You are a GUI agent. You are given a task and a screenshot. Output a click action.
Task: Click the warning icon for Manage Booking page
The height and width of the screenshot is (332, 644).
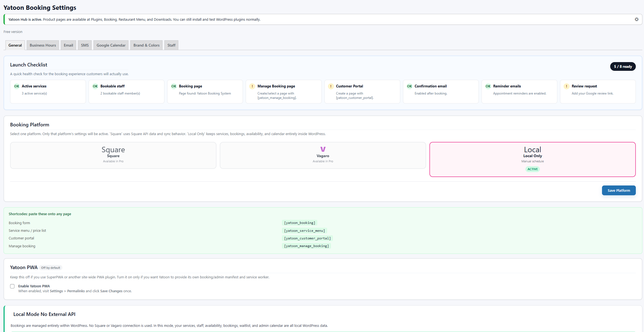click(252, 86)
